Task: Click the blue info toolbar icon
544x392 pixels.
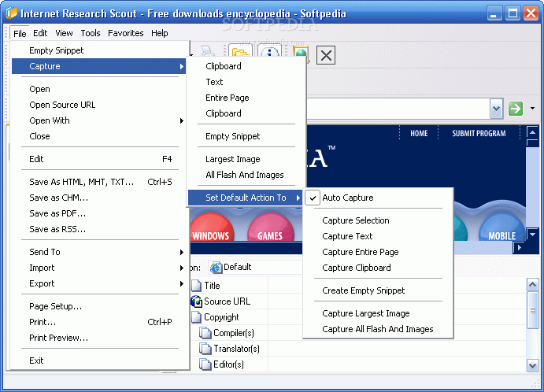Action: click(269, 52)
